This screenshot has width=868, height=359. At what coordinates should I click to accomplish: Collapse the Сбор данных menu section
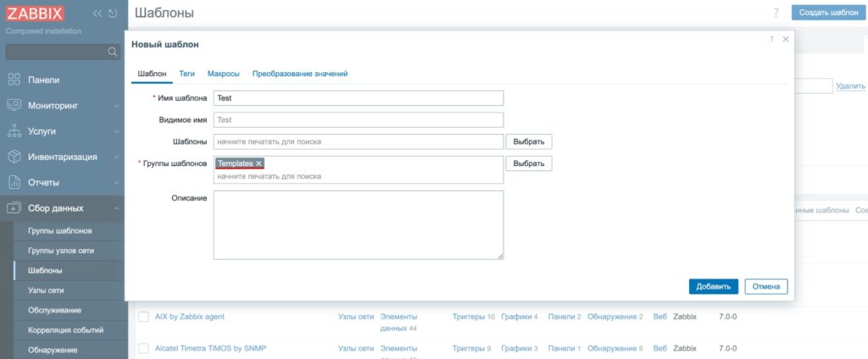(116, 208)
